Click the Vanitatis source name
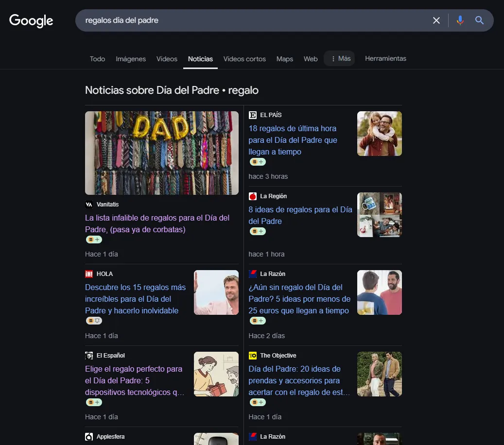 click(108, 205)
